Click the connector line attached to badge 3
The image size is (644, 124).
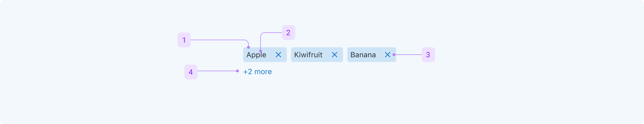(x=408, y=55)
